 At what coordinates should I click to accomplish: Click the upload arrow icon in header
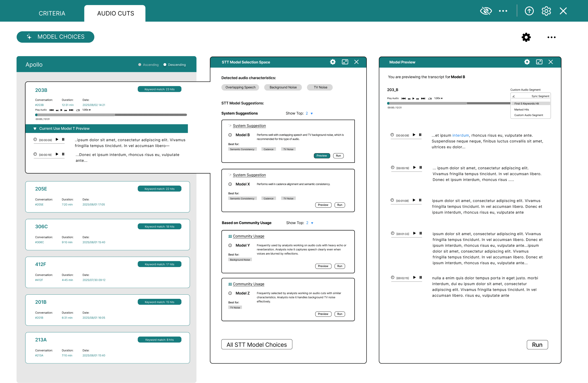click(x=529, y=11)
